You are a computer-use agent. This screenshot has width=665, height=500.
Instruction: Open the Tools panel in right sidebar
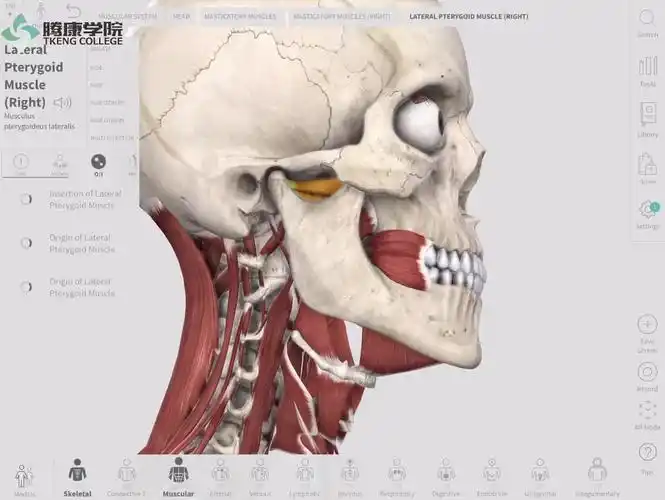click(x=647, y=72)
